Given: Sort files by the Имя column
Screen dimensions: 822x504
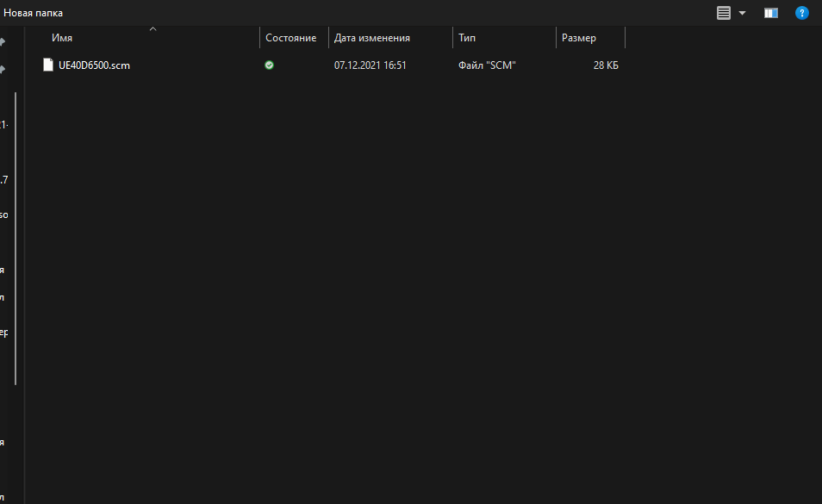Looking at the screenshot, I should click(62, 38).
